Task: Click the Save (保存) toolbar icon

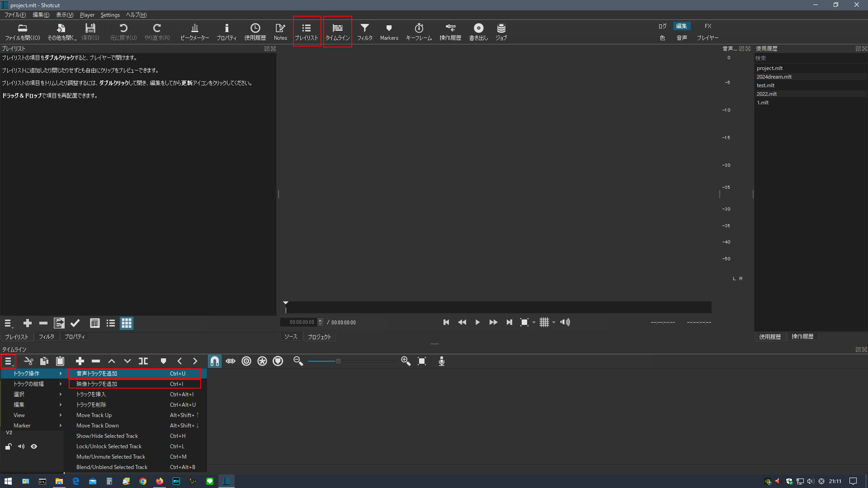Action: tap(90, 32)
